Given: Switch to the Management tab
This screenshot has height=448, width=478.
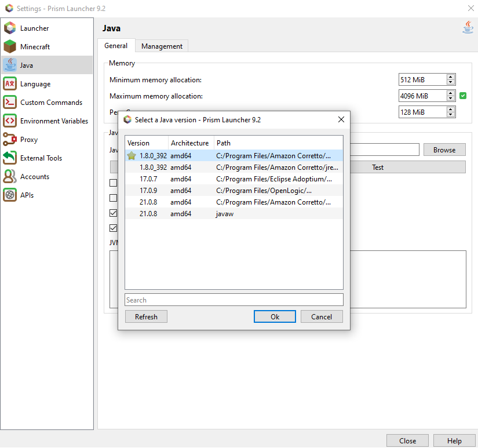Looking at the screenshot, I should pyautogui.click(x=162, y=46).
